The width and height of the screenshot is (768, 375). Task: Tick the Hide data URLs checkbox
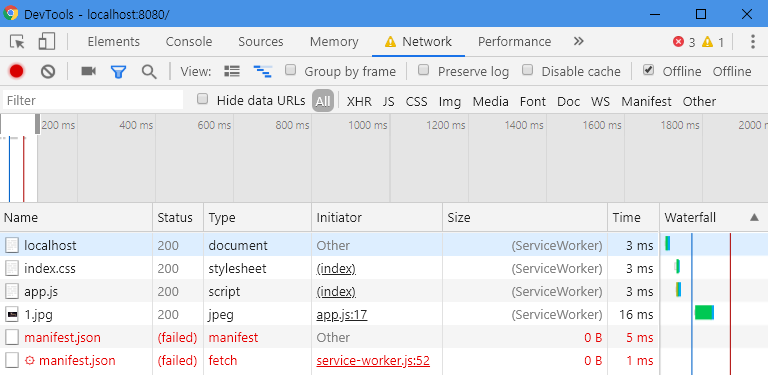coord(202,99)
